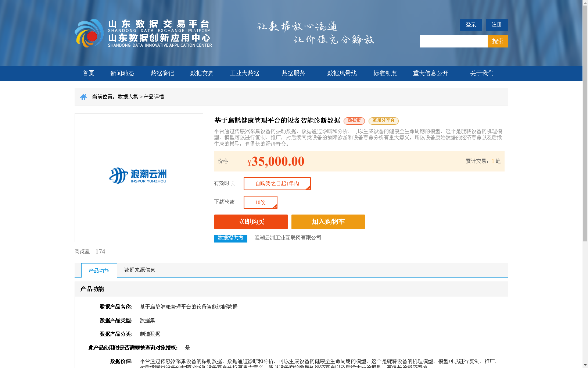Screen dimensions: 588x368
Task: Open the 首页 menu item
Action: click(88, 73)
